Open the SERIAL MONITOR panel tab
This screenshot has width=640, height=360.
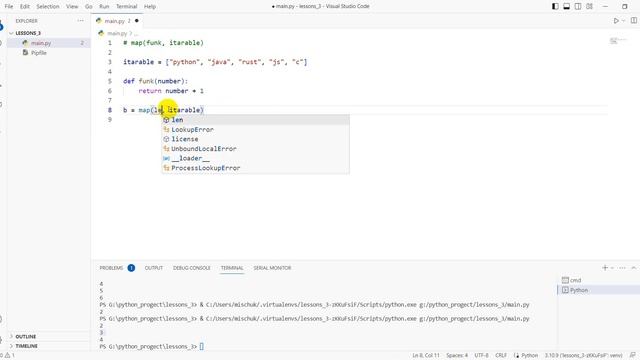(272, 268)
